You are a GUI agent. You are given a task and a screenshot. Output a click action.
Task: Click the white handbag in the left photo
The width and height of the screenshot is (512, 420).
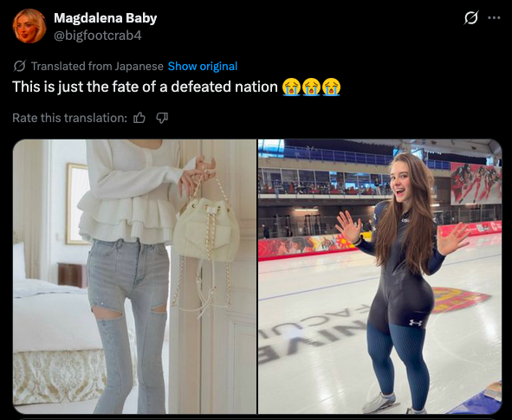click(206, 230)
